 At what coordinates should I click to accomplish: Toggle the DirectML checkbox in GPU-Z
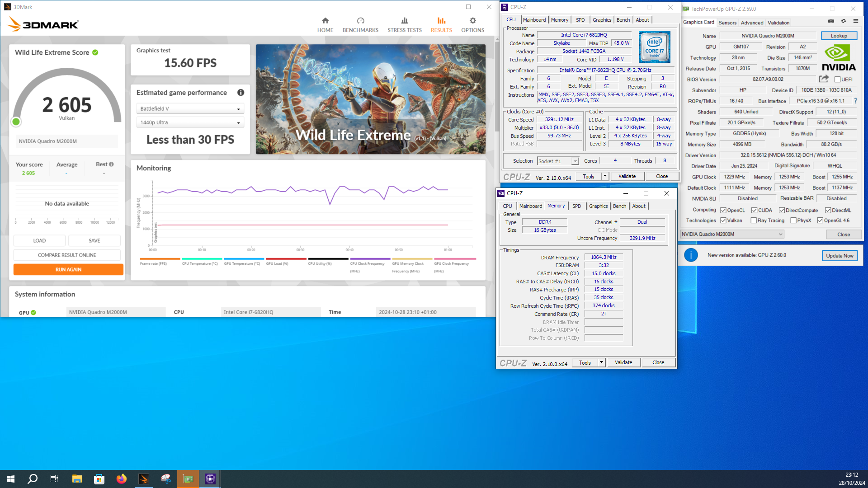pos(828,211)
